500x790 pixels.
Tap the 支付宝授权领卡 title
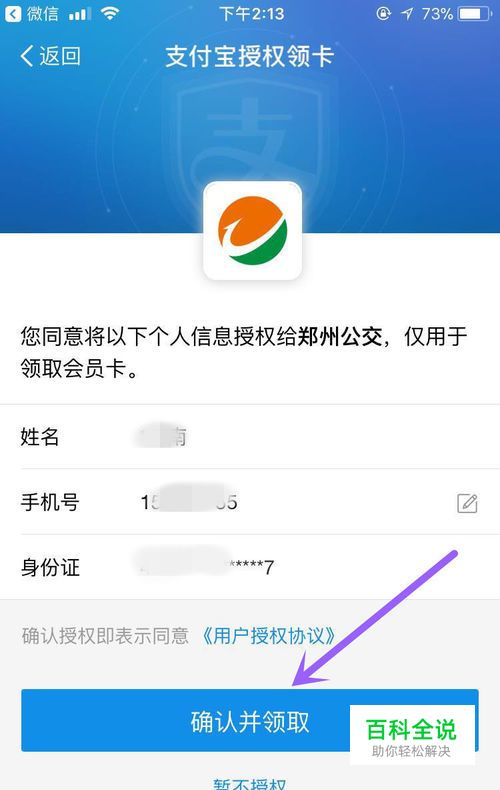(249, 56)
